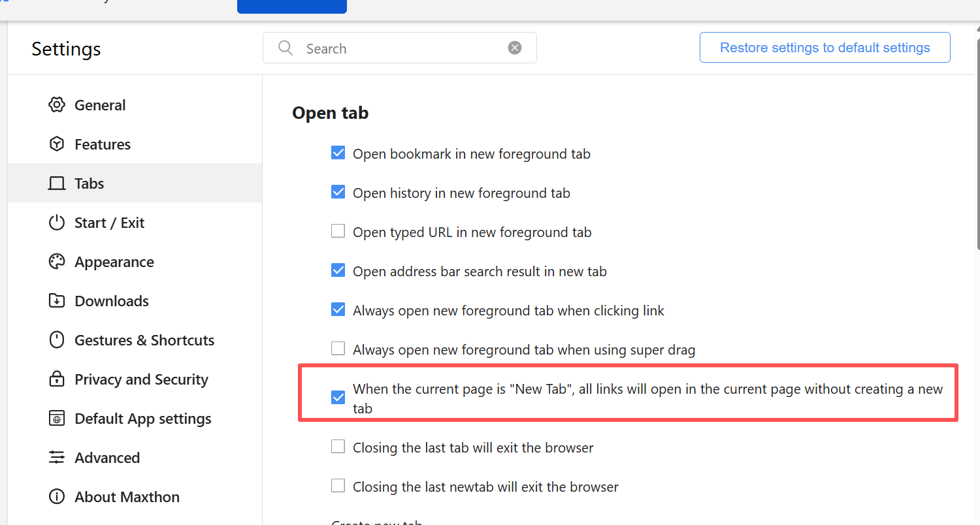Select the Tabs settings section
The height and width of the screenshot is (525, 980).
click(x=89, y=183)
